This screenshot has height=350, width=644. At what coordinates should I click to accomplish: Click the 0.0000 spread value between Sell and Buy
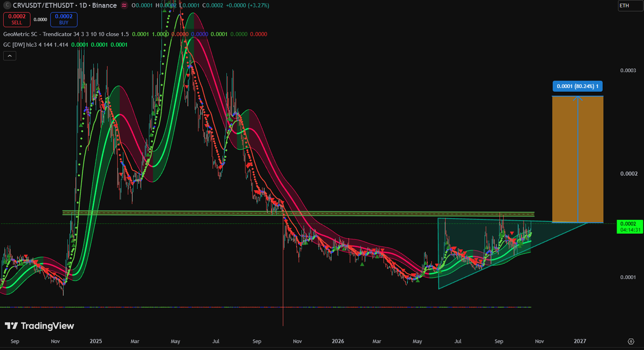pyautogui.click(x=40, y=19)
